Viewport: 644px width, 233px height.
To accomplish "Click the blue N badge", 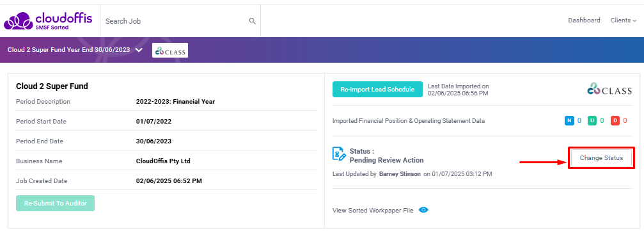I will (x=569, y=121).
